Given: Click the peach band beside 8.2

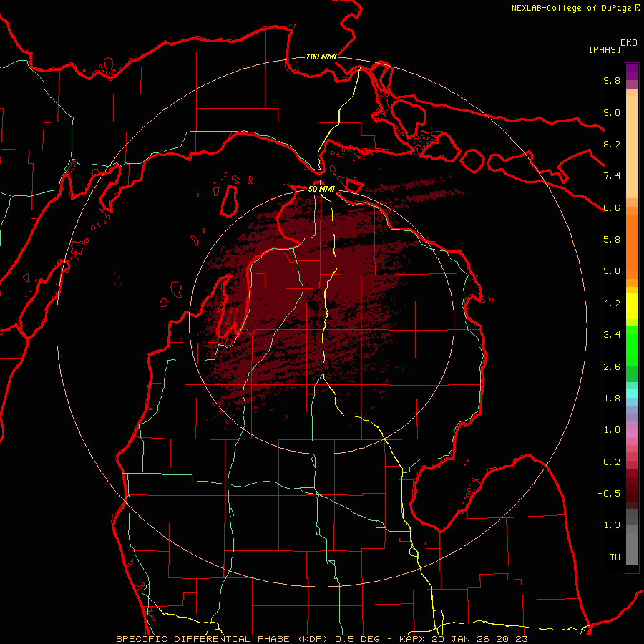Looking at the screenshot, I should (x=632, y=147).
